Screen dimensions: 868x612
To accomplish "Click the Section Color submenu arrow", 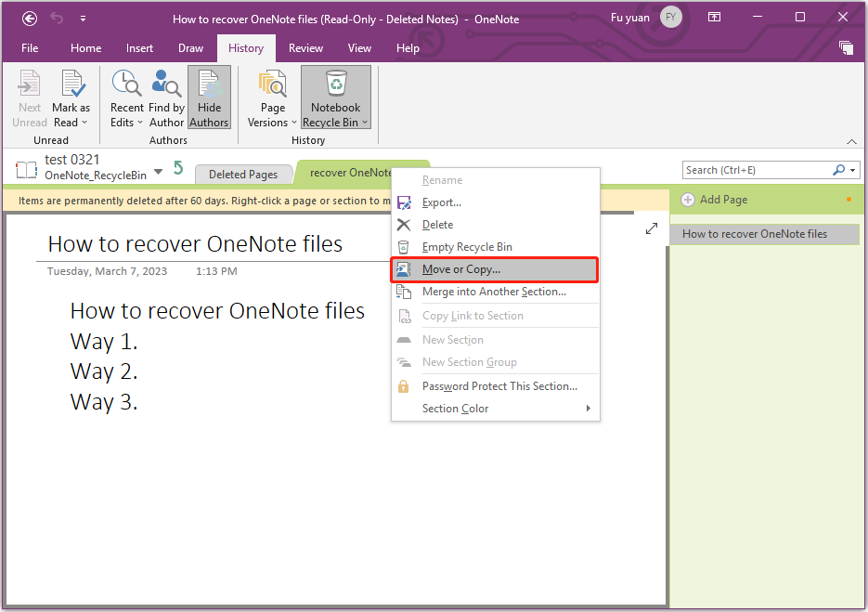I will (x=588, y=409).
